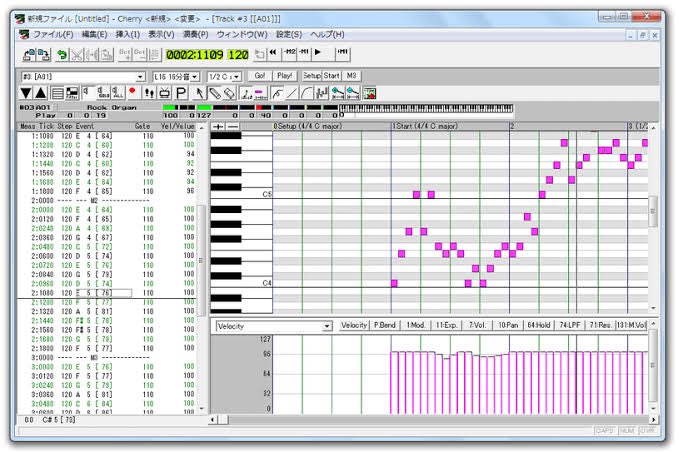This screenshot has width=678, height=452.
Task: Click the random bars graph icon
Action: point(322,93)
